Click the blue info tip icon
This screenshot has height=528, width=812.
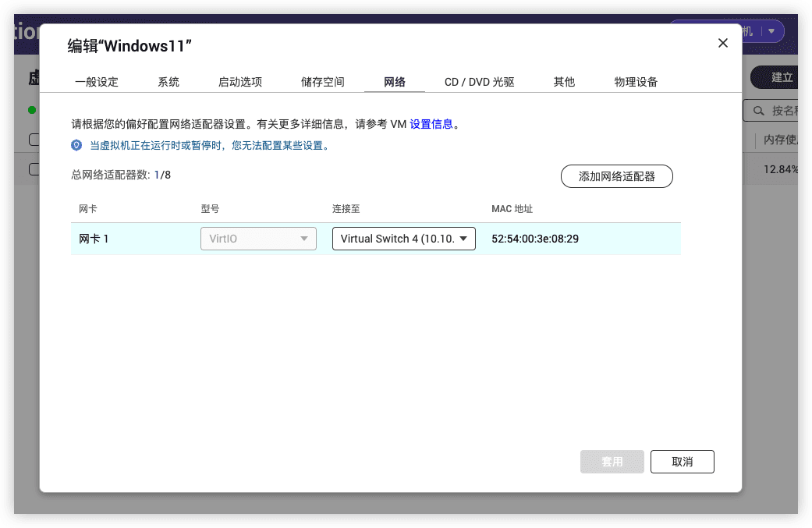coord(76,145)
